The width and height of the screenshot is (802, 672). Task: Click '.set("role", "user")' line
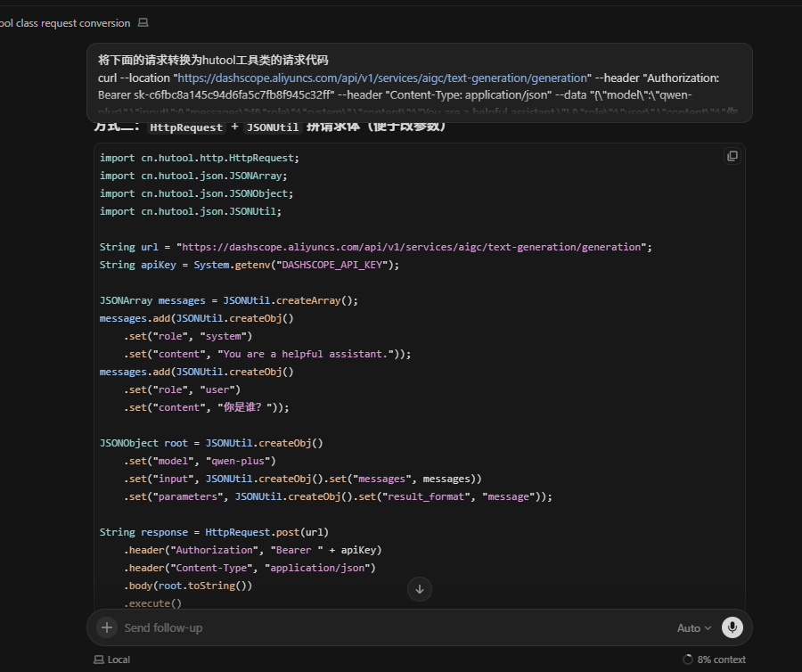(182, 389)
